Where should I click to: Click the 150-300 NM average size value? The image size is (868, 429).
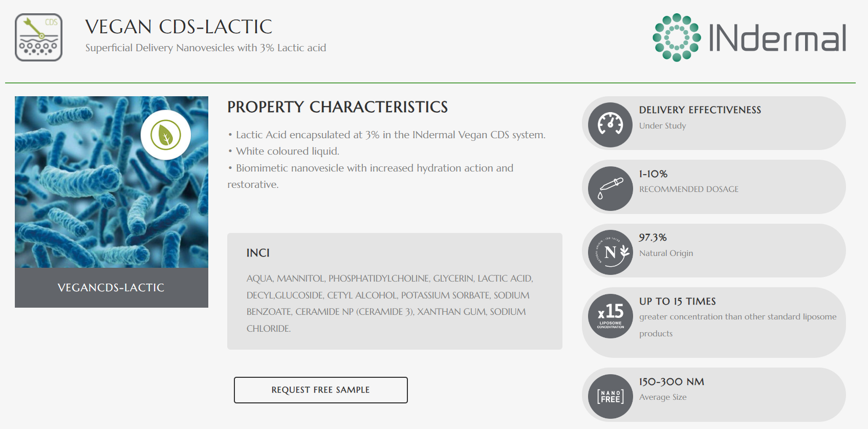671,382
